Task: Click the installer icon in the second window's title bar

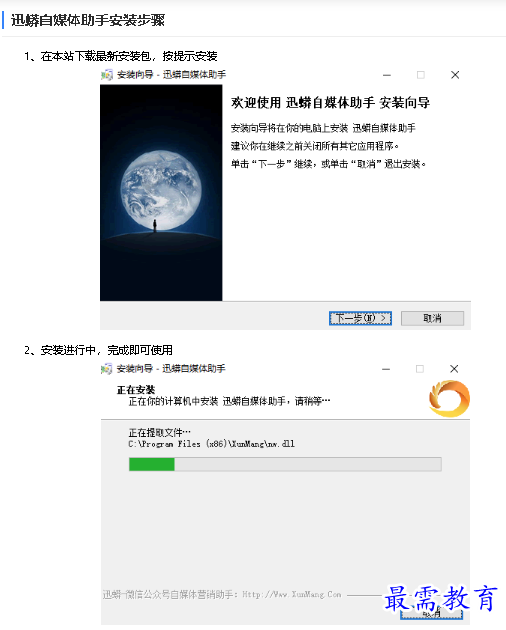Action: point(107,368)
